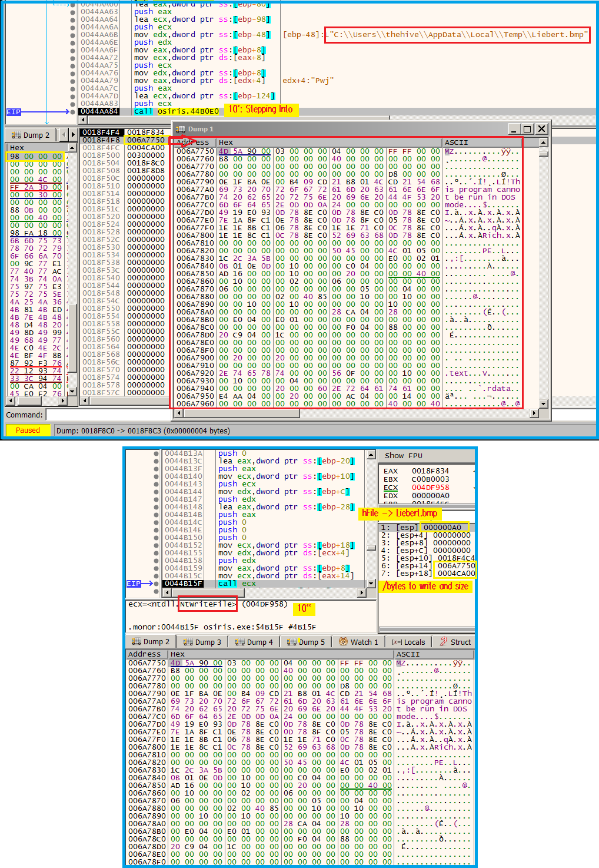Toggle breakpoint bullet at address 0044B13A

coord(156,453)
